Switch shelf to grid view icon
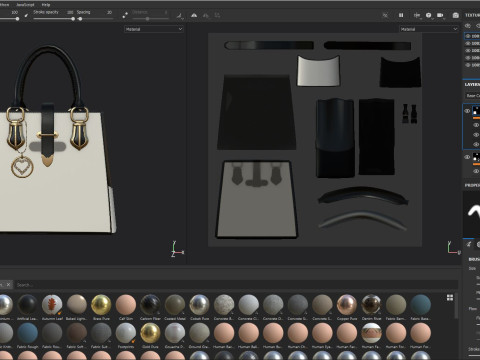Screen dimensions: 480x360 pyautogui.click(x=450, y=298)
